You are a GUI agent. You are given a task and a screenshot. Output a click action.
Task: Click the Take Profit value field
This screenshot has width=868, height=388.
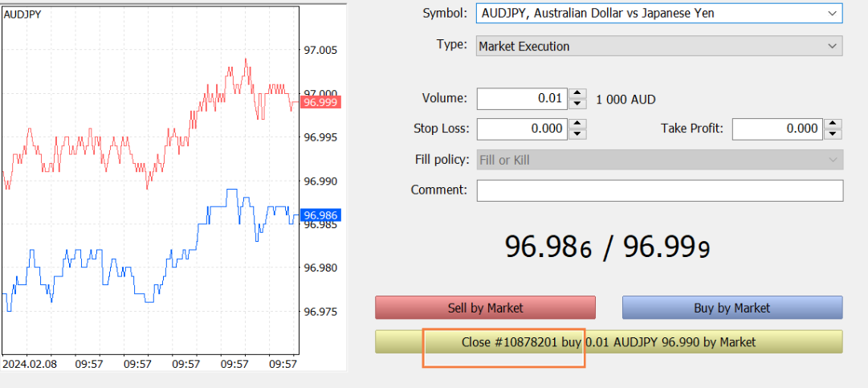(x=777, y=129)
